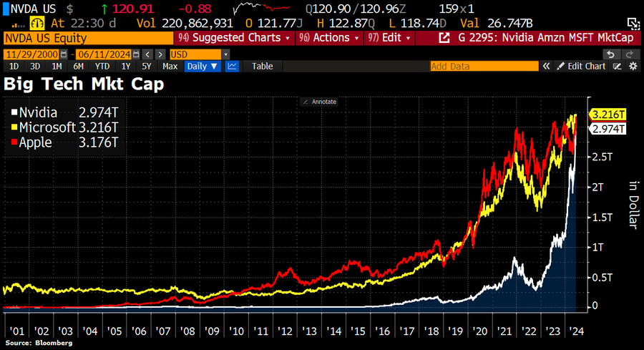Select the 5Y time range
The height and width of the screenshot is (350, 644).
point(146,66)
